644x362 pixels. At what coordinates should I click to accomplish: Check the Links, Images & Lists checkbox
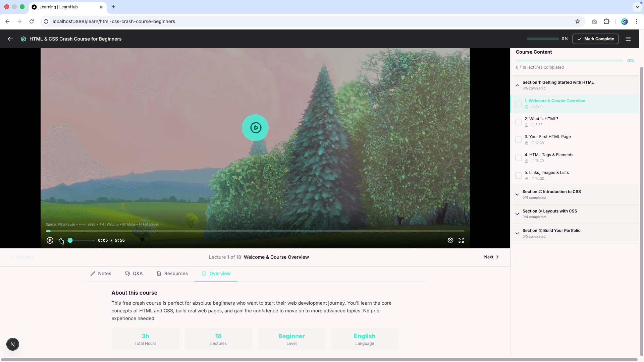(x=519, y=176)
